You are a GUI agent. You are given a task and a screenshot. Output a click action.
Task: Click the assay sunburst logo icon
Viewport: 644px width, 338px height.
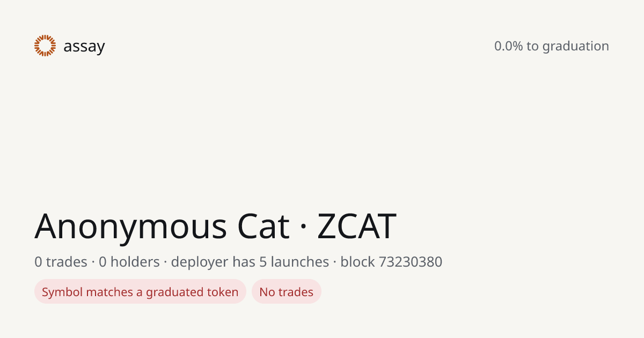[45, 46]
